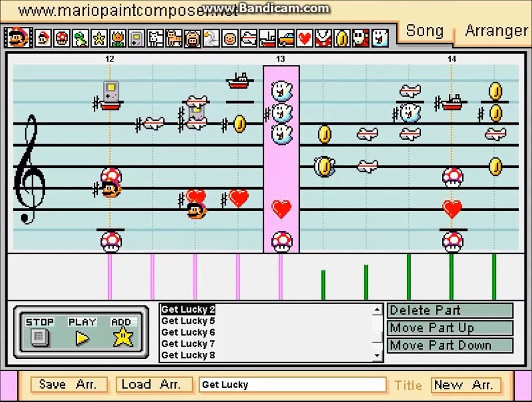Click Move Part Down
This screenshot has height=402, width=532.
point(450,346)
